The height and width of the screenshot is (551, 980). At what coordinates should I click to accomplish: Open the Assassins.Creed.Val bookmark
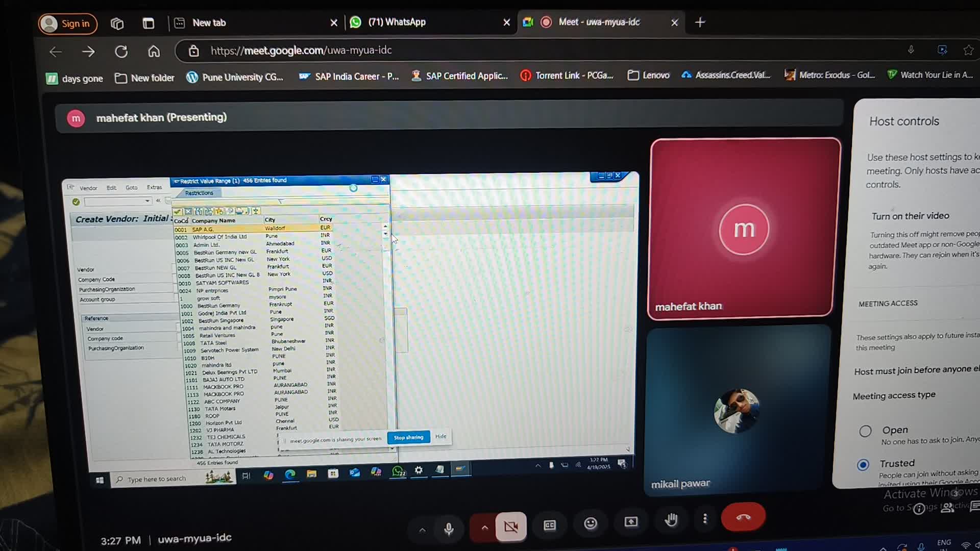click(725, 75)
